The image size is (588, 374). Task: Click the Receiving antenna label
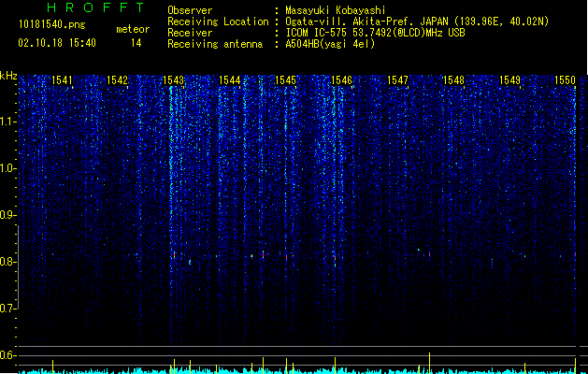(x=215, y=44)
